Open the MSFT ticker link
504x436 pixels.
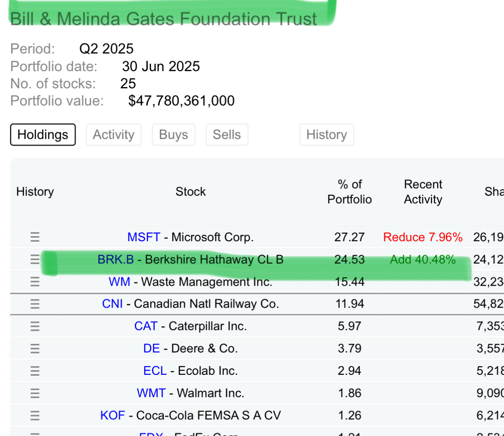[x=143, y=237]
